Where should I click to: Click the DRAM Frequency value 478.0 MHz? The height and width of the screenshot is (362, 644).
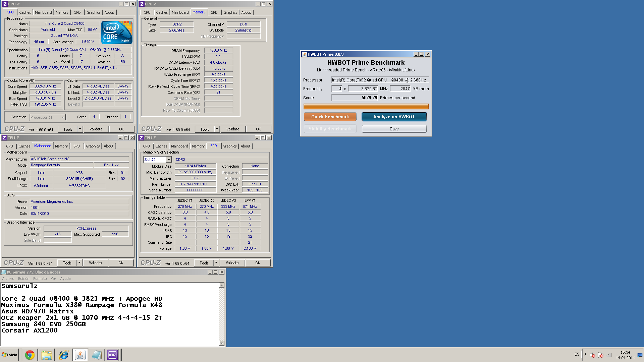218,50
